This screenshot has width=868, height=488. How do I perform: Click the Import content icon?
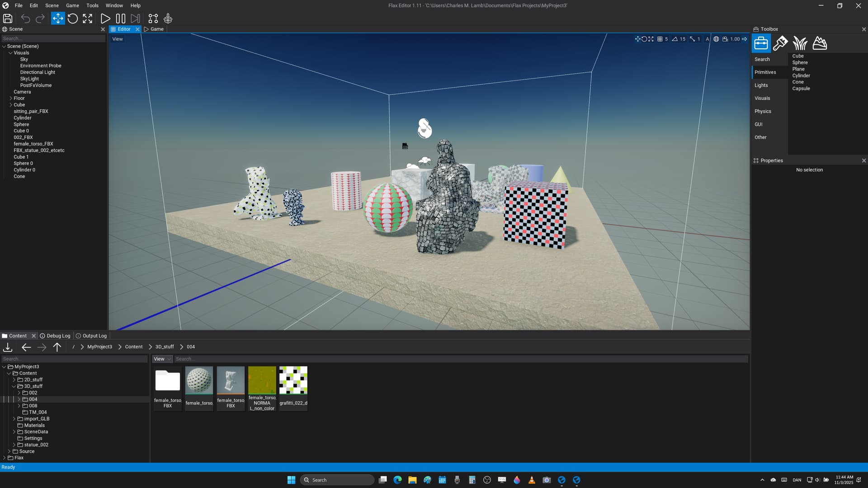click(x=8, y=347)
